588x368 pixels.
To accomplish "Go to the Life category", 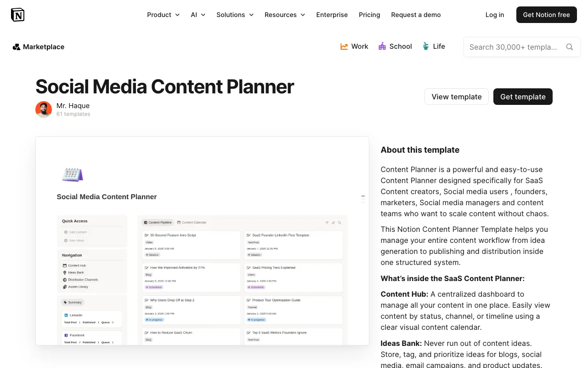I will click(434, 46).
